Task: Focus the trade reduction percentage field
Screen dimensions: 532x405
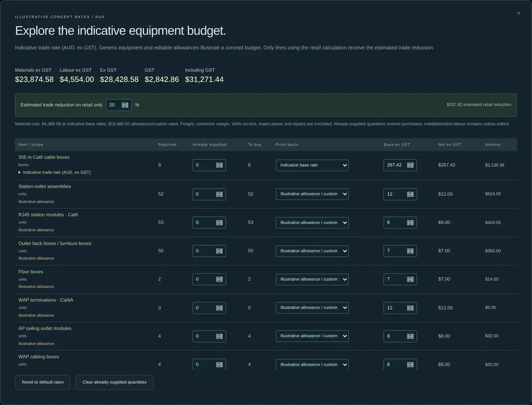Action: (119, 105)
